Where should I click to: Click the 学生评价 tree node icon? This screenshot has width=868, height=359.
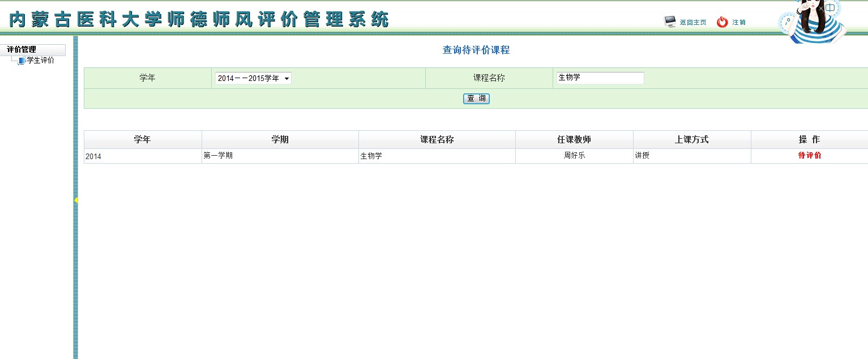[22, 61]
